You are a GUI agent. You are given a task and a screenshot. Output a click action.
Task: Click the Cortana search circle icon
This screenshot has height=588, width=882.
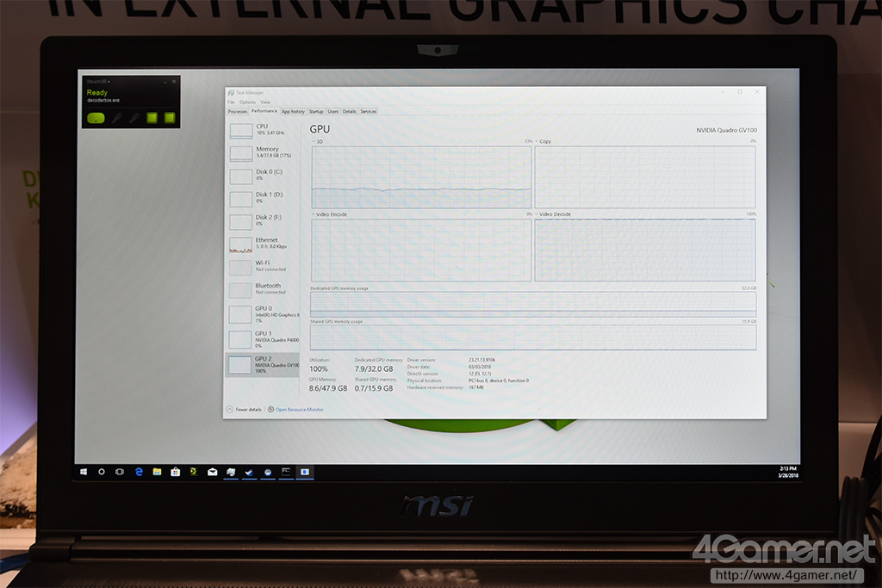(x=102, y=472)
